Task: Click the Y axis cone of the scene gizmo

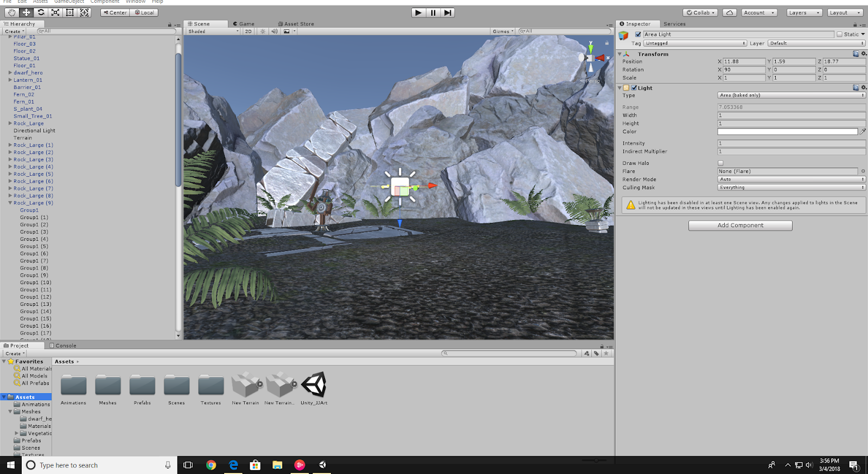Action: pyautogui.click(x=591, y=49)
